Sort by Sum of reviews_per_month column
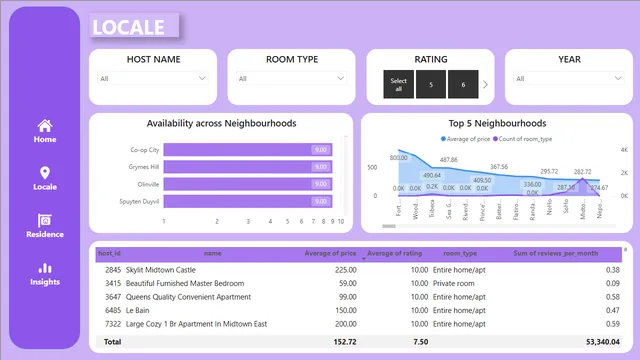This screenshot has width=640, height=360. point(556,253)
